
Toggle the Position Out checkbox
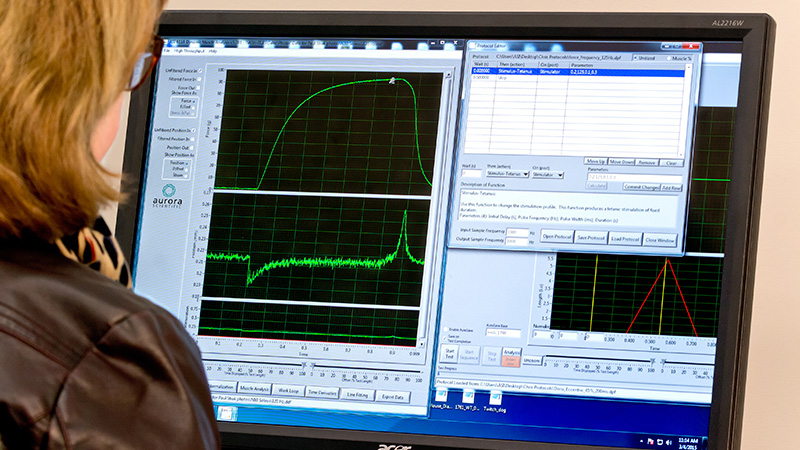pyautogui.click(x=191, y=147)
